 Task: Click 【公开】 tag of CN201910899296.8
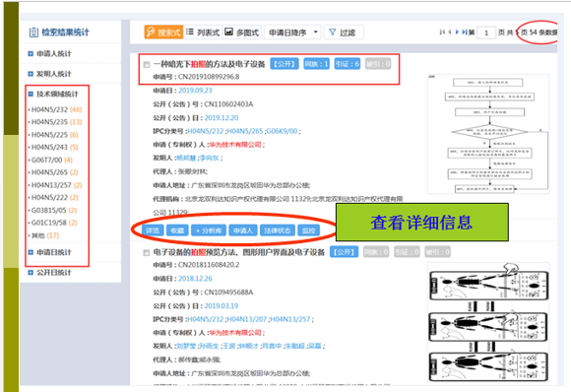pos(285,64)
